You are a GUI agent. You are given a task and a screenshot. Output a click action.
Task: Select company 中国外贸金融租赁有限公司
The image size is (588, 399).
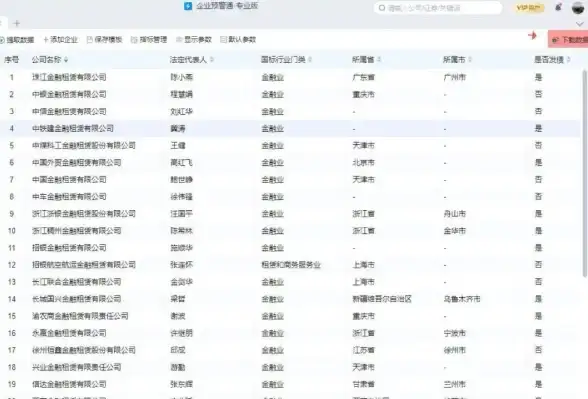point(76,162)
